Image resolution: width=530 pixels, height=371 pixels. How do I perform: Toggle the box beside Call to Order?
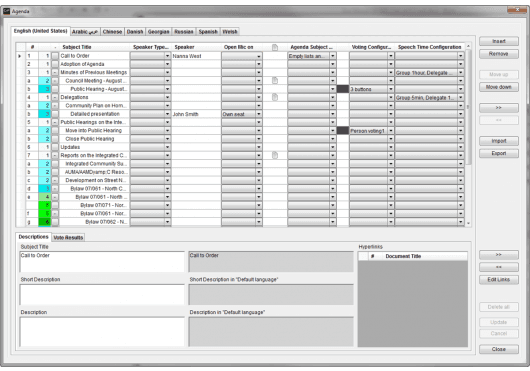[55, 56]
